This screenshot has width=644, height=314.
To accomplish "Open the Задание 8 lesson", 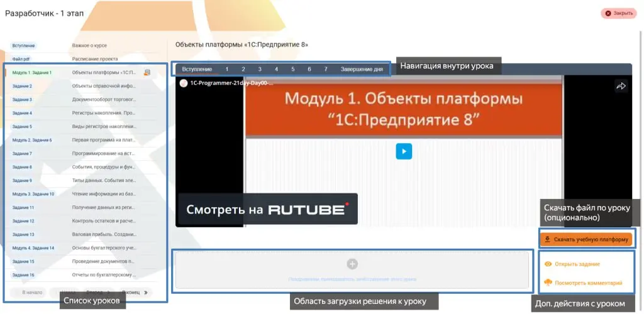I will click(x=22, y=167).
